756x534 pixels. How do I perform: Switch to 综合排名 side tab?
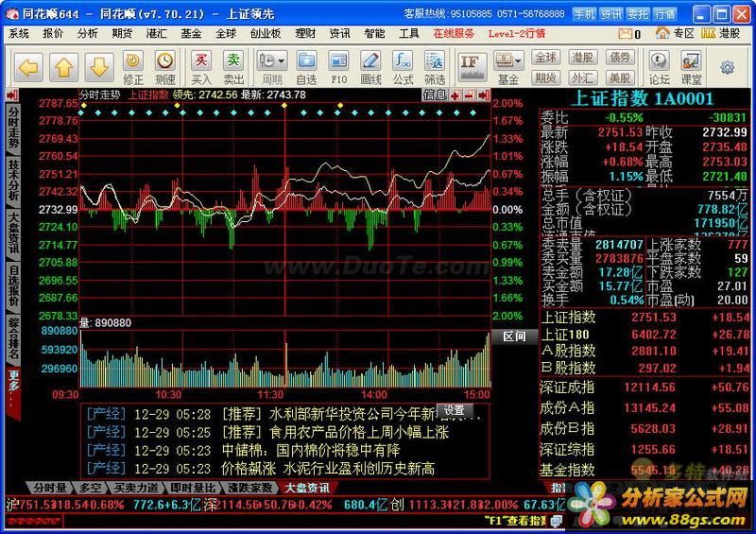click(13, 339)
